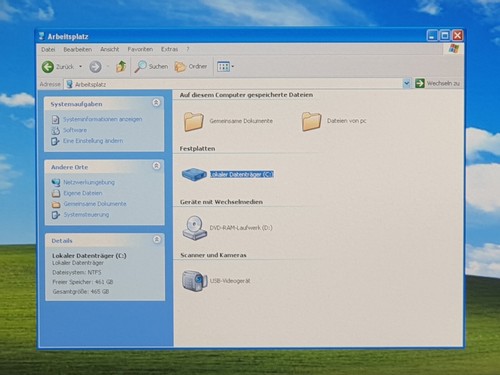The height and width of the screenshot is (375, 500).
Task: Click the Netzwerkumgebung network icon
Action: click(x=56, y=182)
